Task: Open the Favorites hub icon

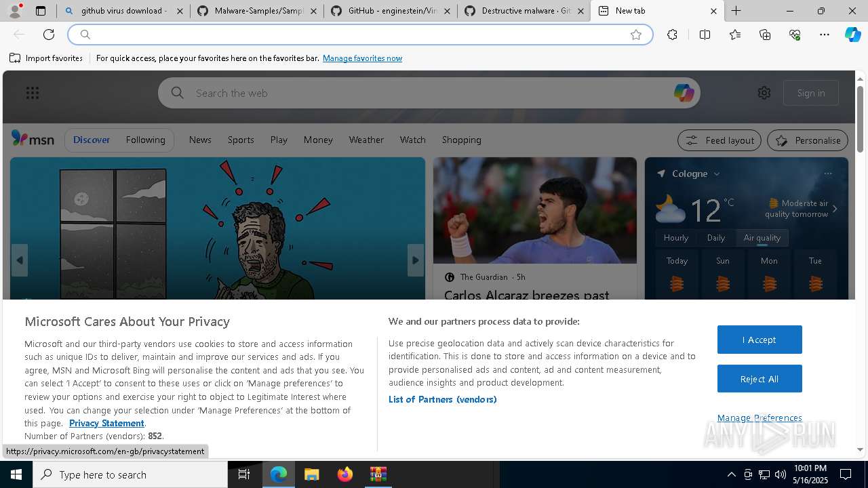Action: click(x=735, y=35)
